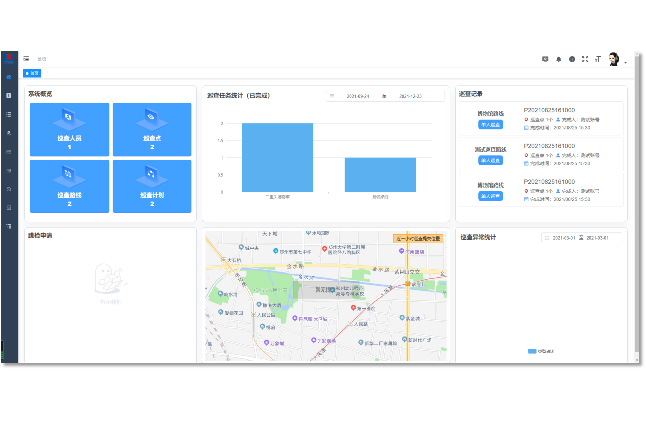Open the round help icon in the header
646x422 pixels.
point(571,59)
